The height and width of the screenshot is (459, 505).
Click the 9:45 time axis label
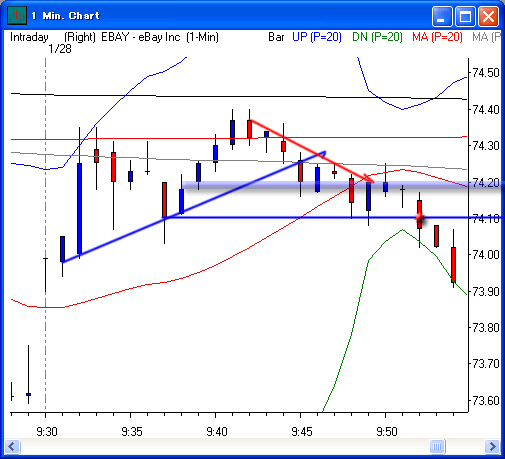pyautogui.click(x=301, y=432)
